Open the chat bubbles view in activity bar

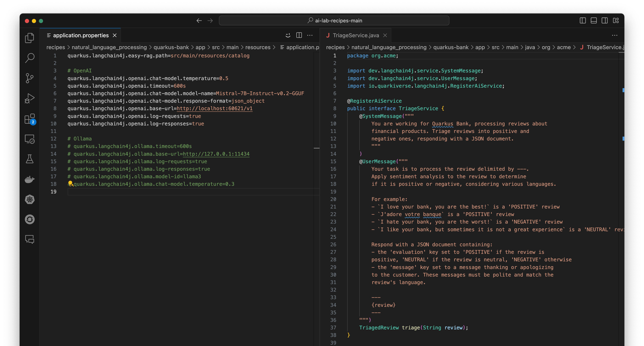(30, 239)
